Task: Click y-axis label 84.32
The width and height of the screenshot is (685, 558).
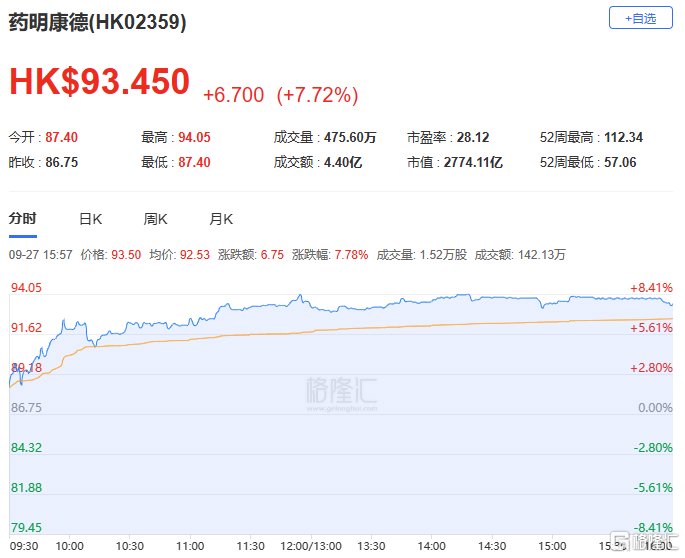Action: pos(26,448)
